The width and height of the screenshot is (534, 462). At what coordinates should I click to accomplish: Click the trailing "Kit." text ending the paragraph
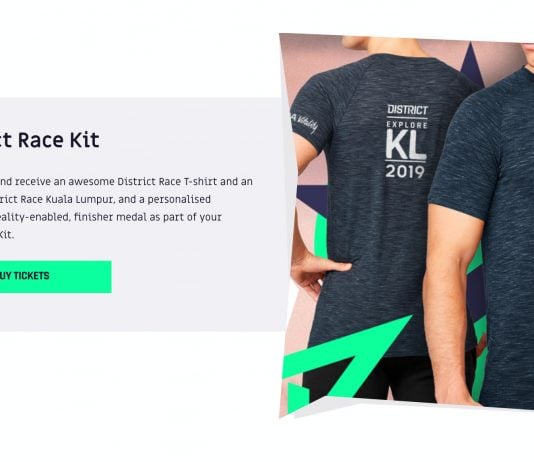(x=7, y=235)
